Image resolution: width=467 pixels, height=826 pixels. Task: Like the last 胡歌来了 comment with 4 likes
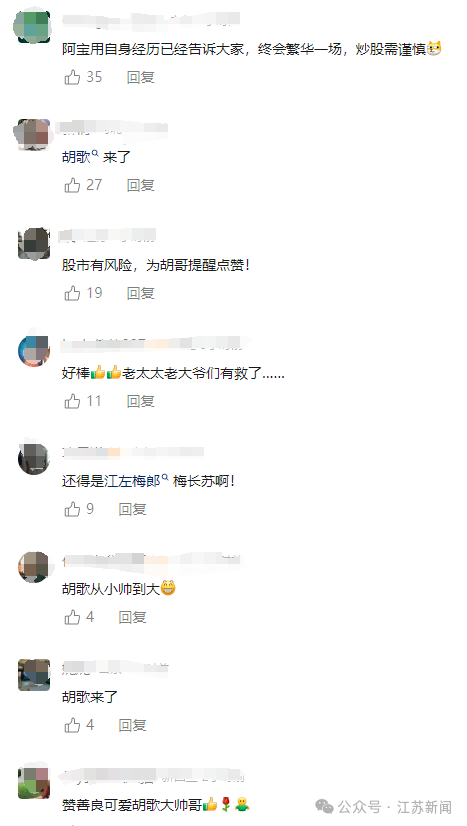[72, 725]
